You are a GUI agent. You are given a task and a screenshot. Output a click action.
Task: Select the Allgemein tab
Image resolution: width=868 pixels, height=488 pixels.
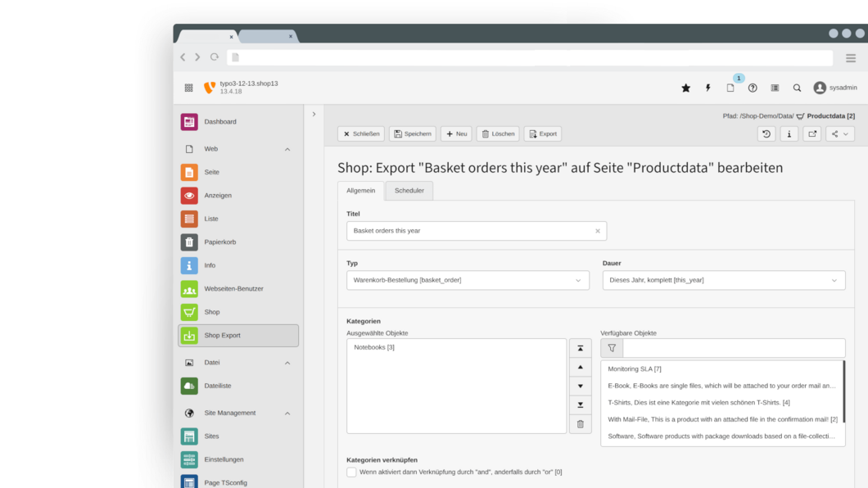click(x=360, y=191)
